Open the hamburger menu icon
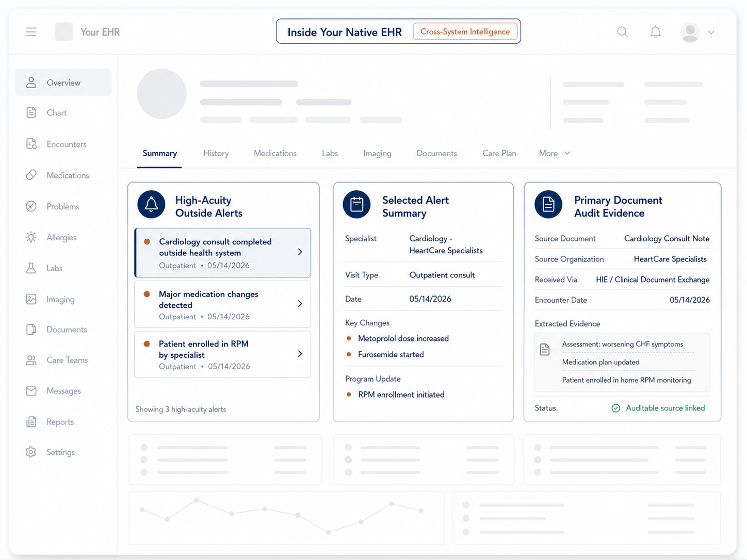This screenshot has height=560, width=747. [31, 32]
